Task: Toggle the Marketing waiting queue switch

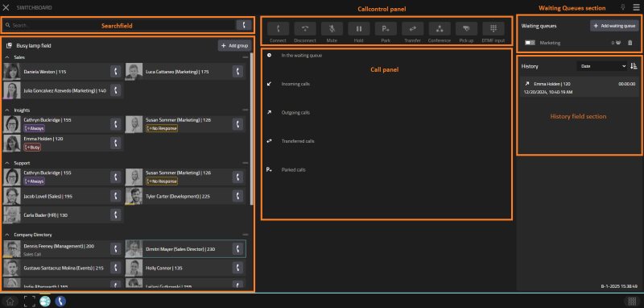Action: pyautogui.click(x=530, y=43)
